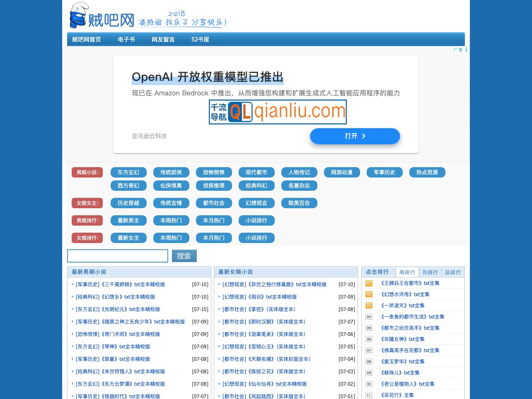Click the orange 01 rank badge
Viewport: 532px width, 399px height.
[x=369, y=283]
